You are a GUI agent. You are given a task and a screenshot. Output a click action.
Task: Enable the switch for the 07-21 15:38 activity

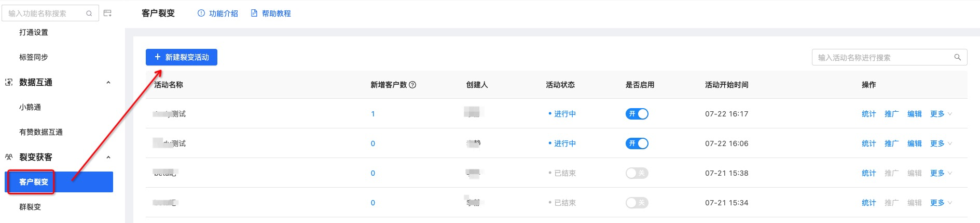[637, 173]
